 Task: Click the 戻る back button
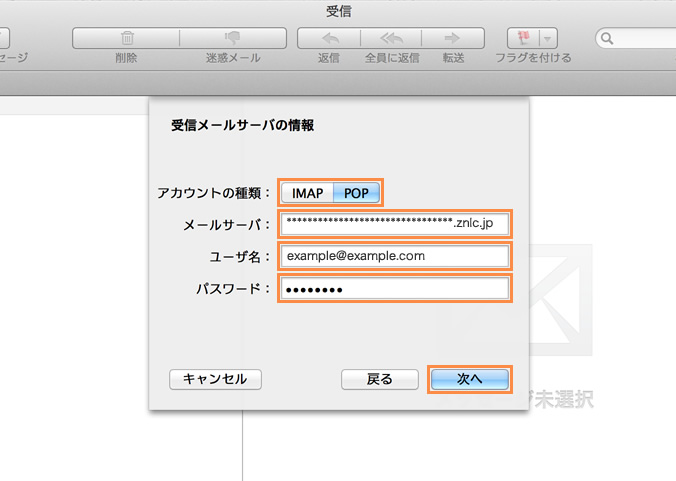(379, 379)
